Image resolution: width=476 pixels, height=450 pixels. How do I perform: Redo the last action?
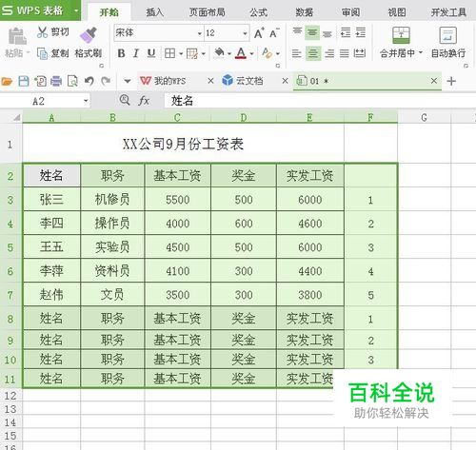106,81
